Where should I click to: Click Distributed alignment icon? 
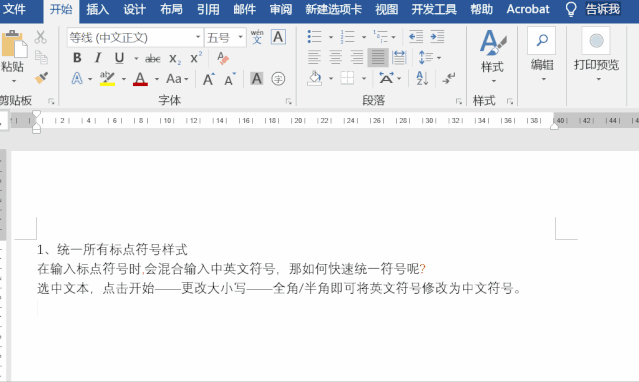(399, 57)
